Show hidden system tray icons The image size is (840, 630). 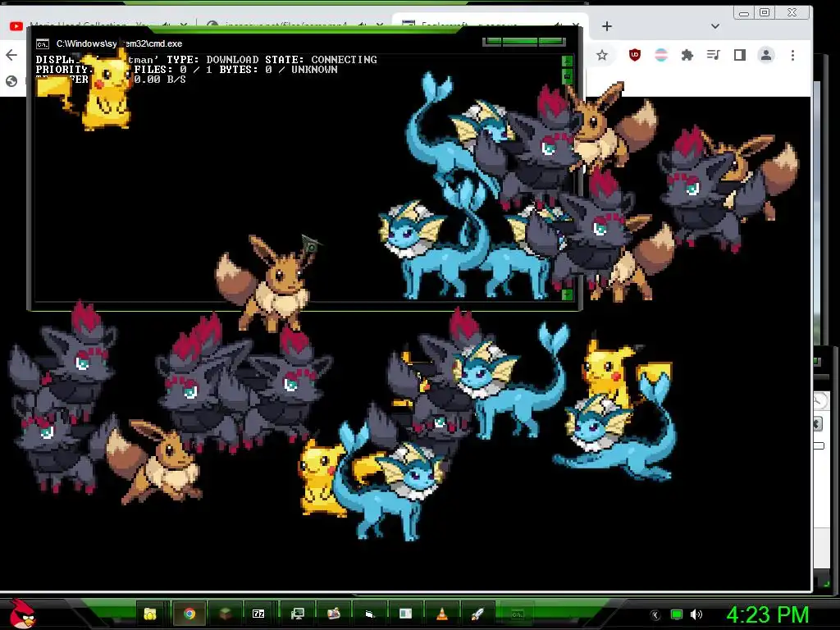tap(655, 615)
